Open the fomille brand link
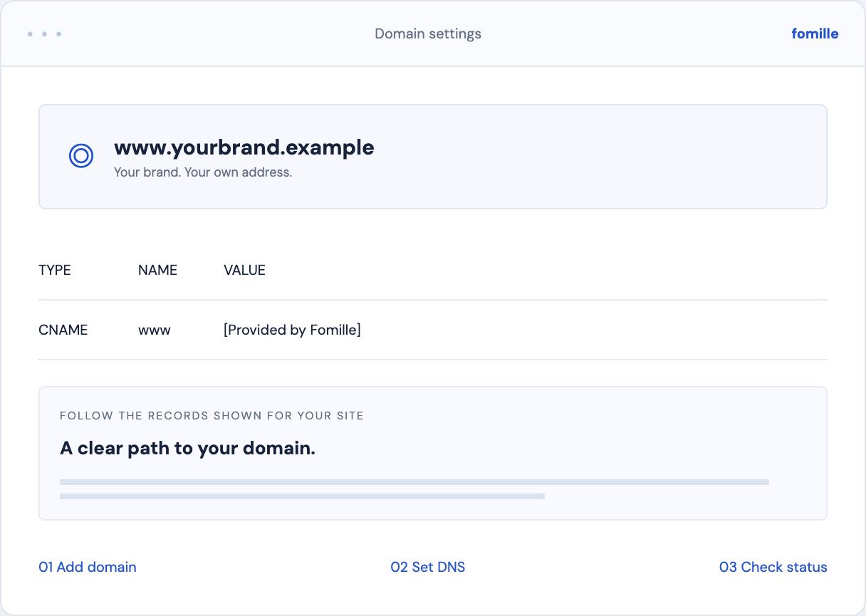The height and width of the screenshot is (616, 866). [815, 33]
